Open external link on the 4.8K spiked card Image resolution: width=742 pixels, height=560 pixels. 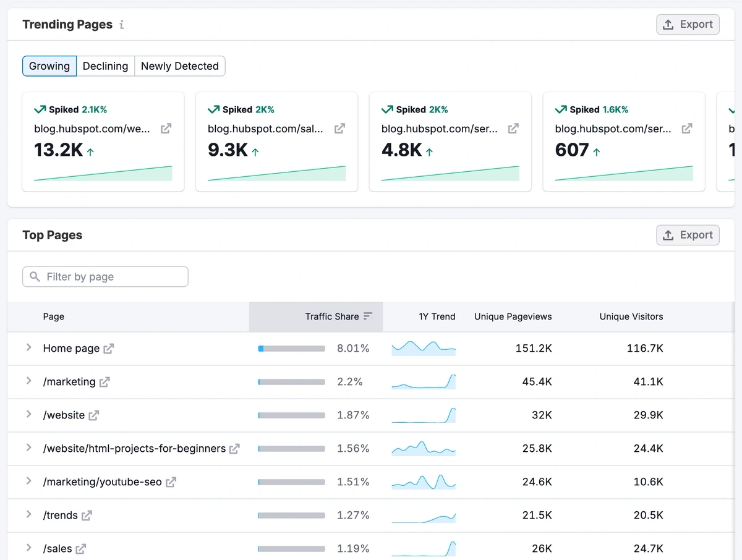513,129
